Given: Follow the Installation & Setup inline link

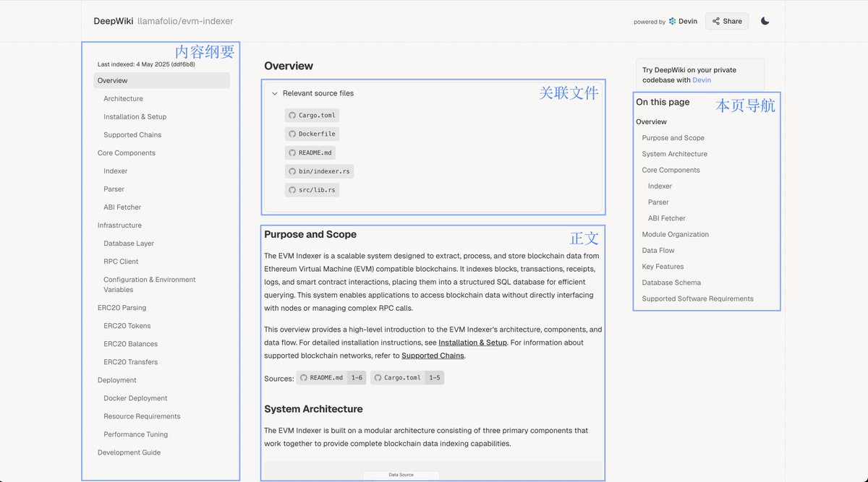Looking at the screenshot, I should pos(472,343).
